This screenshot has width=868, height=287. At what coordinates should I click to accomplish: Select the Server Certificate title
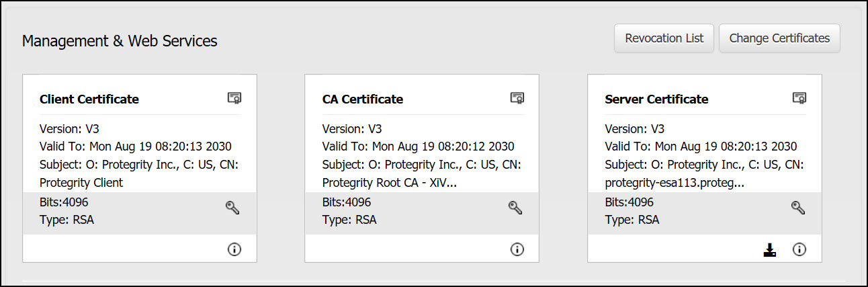pyautogui.click(x=656, y=99)
